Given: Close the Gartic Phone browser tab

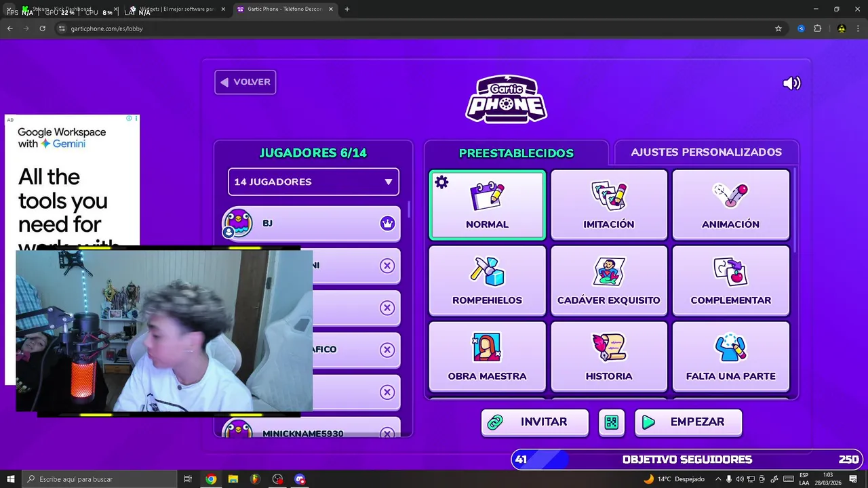Looking at the screenshot, I should (x=331, y=9).
